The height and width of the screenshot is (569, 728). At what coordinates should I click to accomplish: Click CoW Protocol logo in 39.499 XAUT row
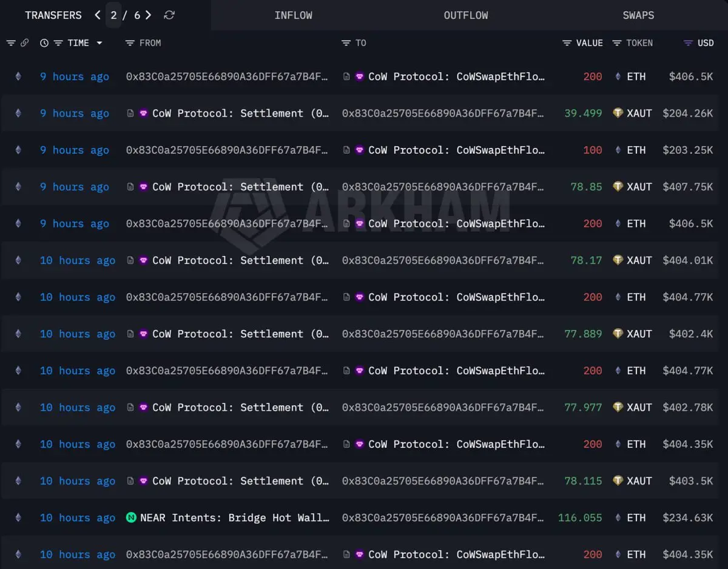point(144,113)
